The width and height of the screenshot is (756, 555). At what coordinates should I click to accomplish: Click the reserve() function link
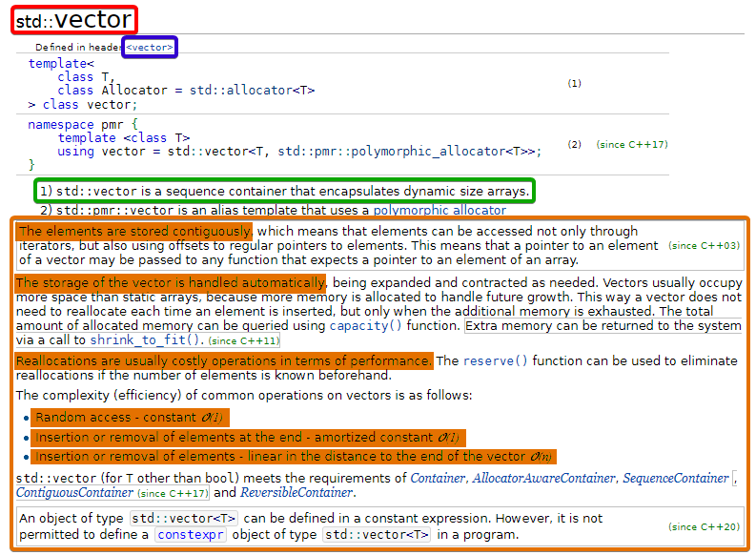tap(495, 361)
